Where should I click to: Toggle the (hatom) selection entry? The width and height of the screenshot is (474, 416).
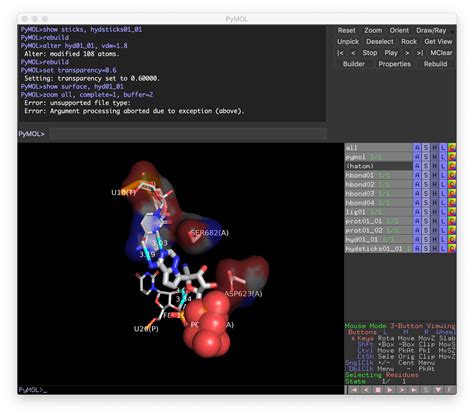click(x=379, y=166)
